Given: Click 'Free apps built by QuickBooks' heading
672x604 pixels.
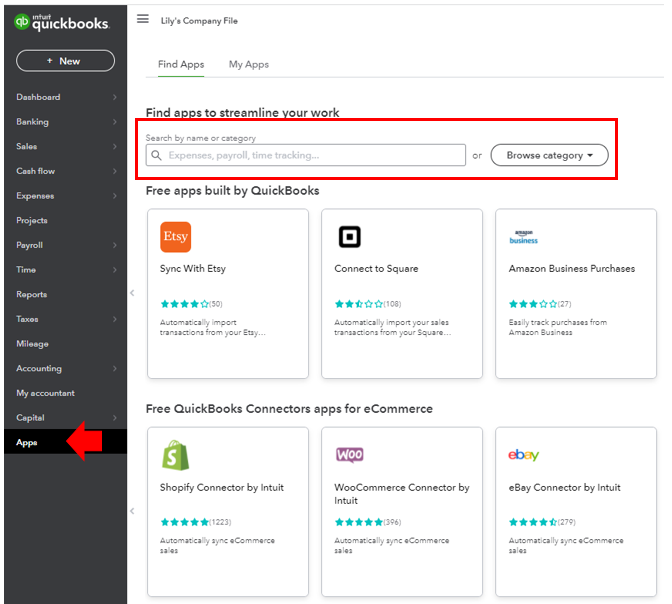Looking at the screenshot, I should pos(232,191).
